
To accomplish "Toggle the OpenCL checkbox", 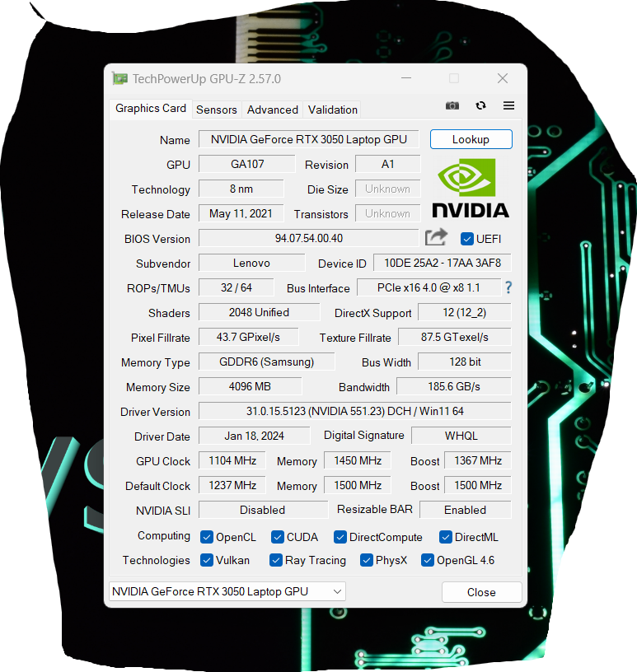I will [x=207, y=537].
